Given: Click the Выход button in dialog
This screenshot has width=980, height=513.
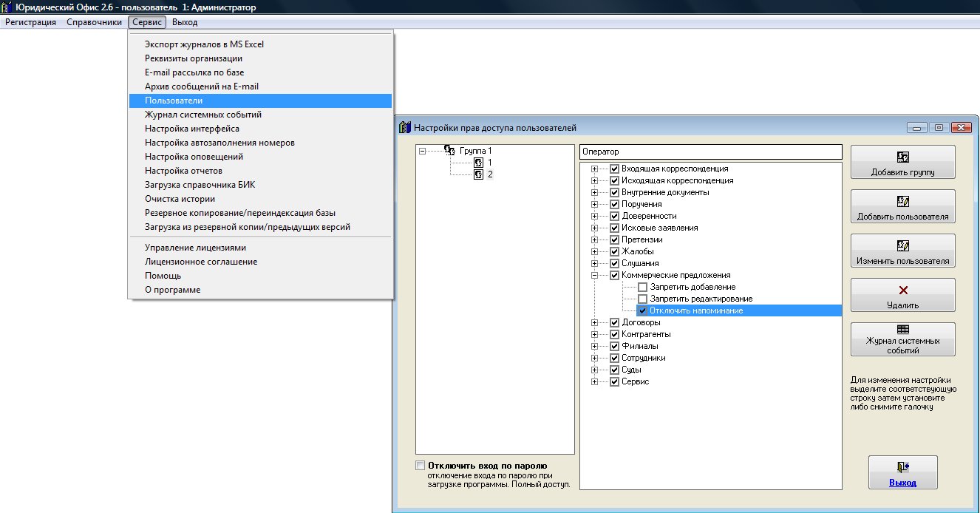Looking at the screenshot, I should (902, 472).
